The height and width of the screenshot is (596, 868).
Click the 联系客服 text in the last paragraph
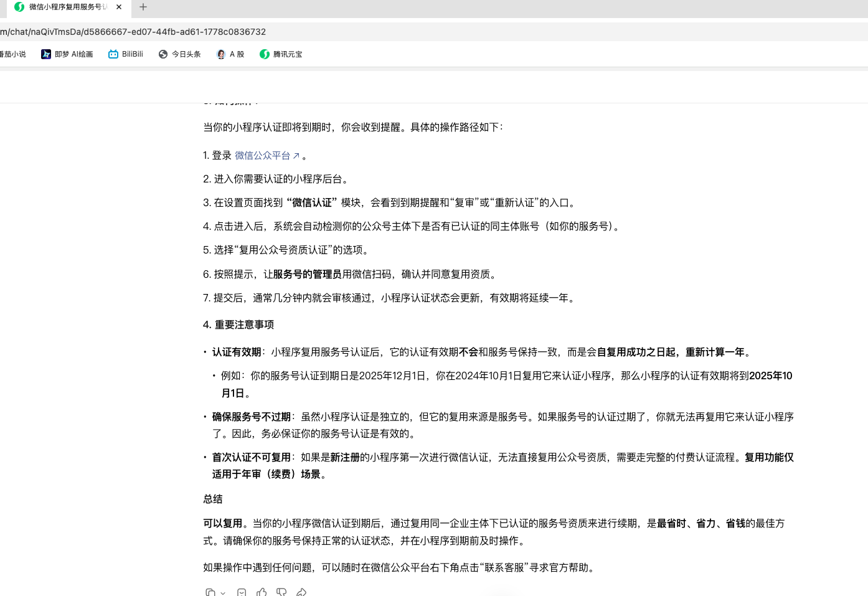tap(504, 567)
